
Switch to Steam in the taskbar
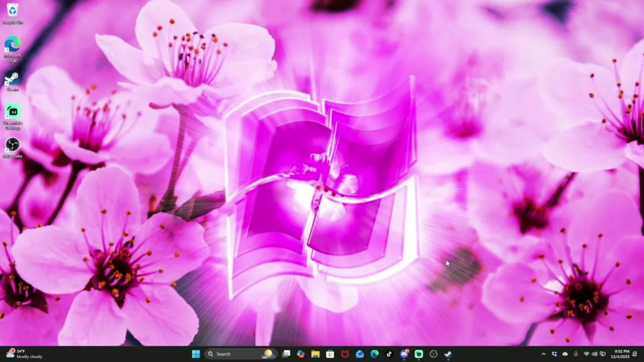(x=448, y=354)
